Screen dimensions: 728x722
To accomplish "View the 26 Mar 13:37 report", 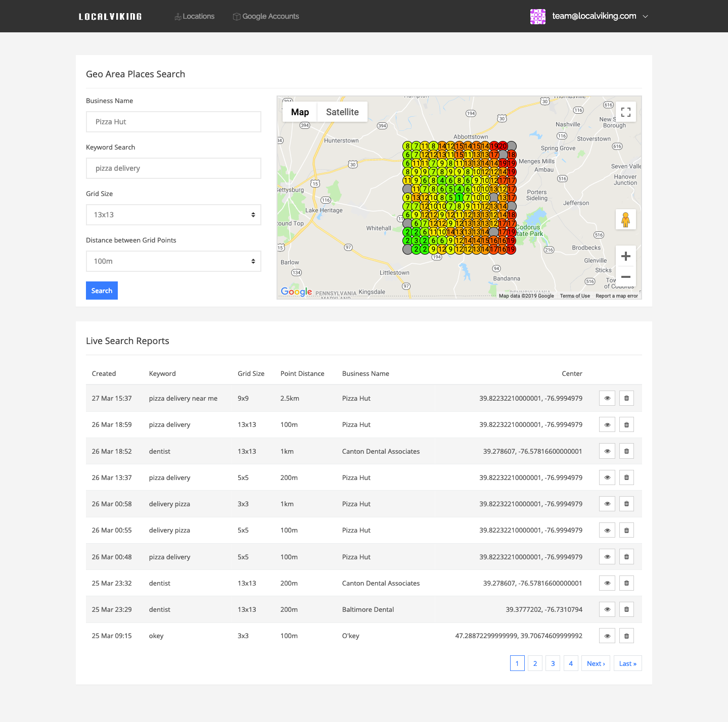I will (607, 477).
